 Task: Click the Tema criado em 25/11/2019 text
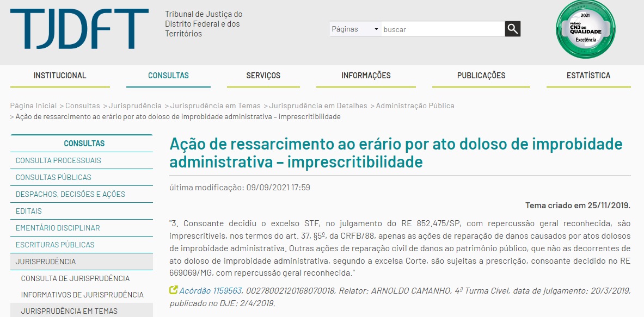[578, 206]
